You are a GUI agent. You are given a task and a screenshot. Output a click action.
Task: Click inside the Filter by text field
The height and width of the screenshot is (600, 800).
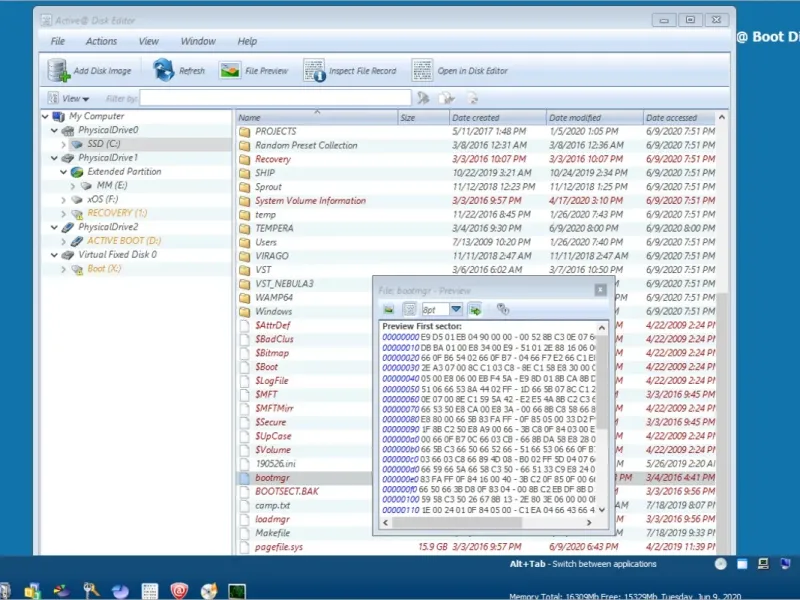coord(275,98)
